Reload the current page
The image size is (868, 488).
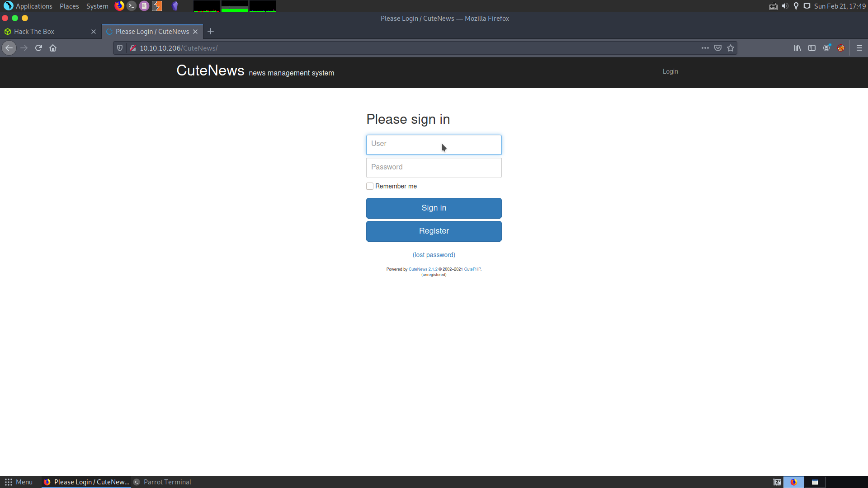pyautogui.click(x=38, y=48)
